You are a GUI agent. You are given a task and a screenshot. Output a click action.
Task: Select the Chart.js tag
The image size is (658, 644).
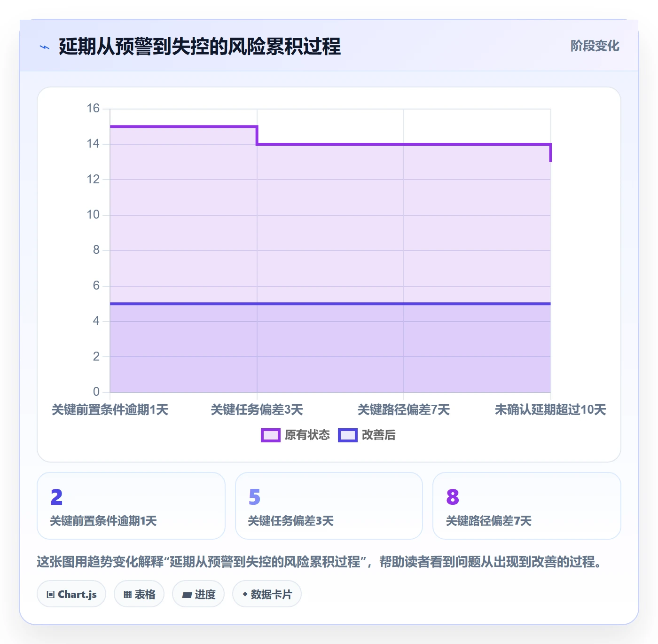(71, 594)
